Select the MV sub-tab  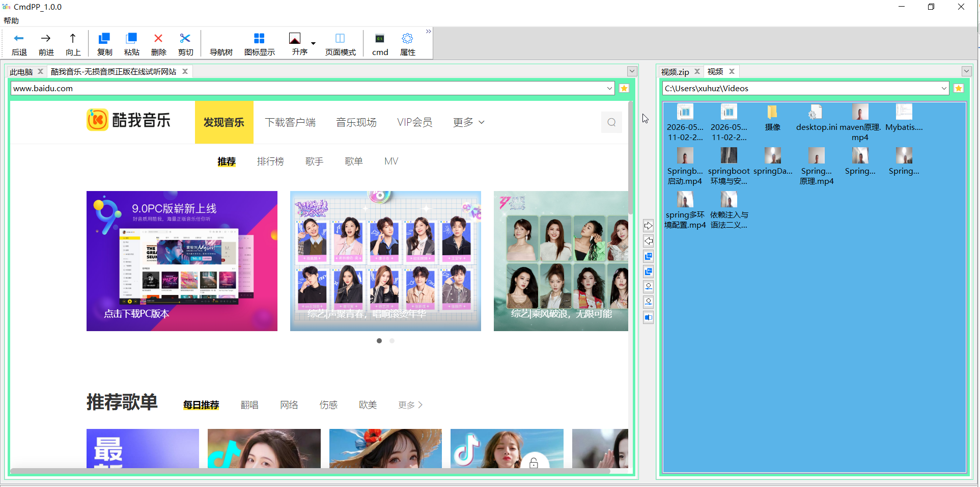click(391, 161)
